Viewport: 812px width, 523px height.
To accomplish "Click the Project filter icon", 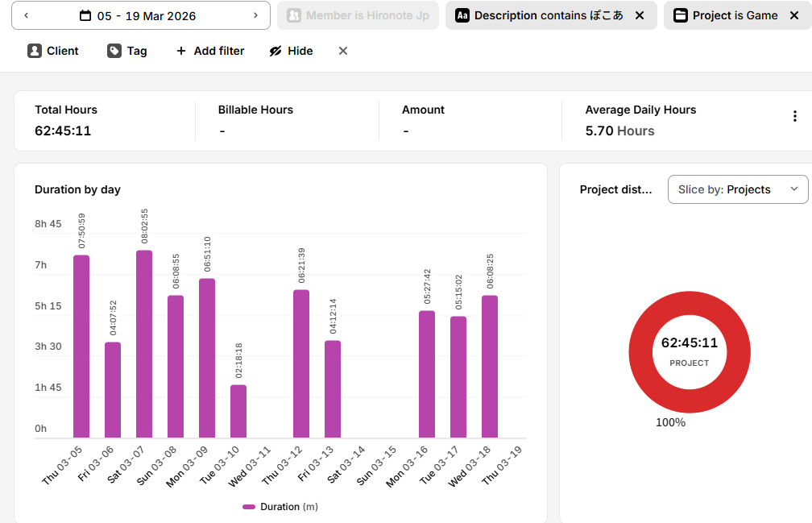I will tap(681, 15).
